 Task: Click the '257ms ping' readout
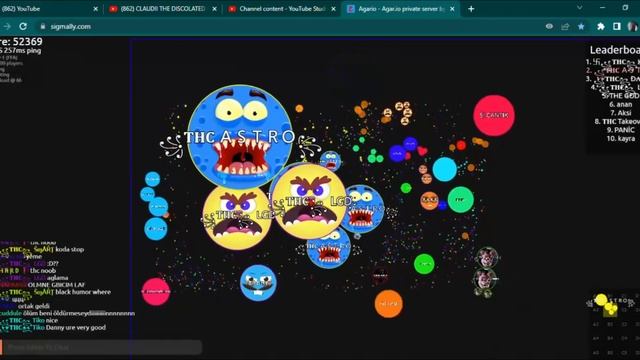[22, 51]
